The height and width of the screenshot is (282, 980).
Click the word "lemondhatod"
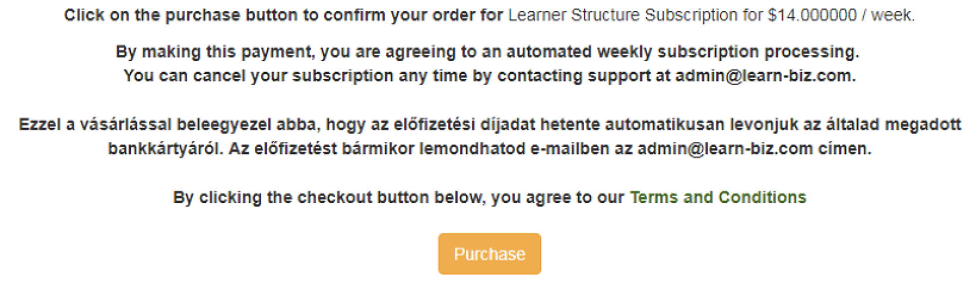[472, 148]
